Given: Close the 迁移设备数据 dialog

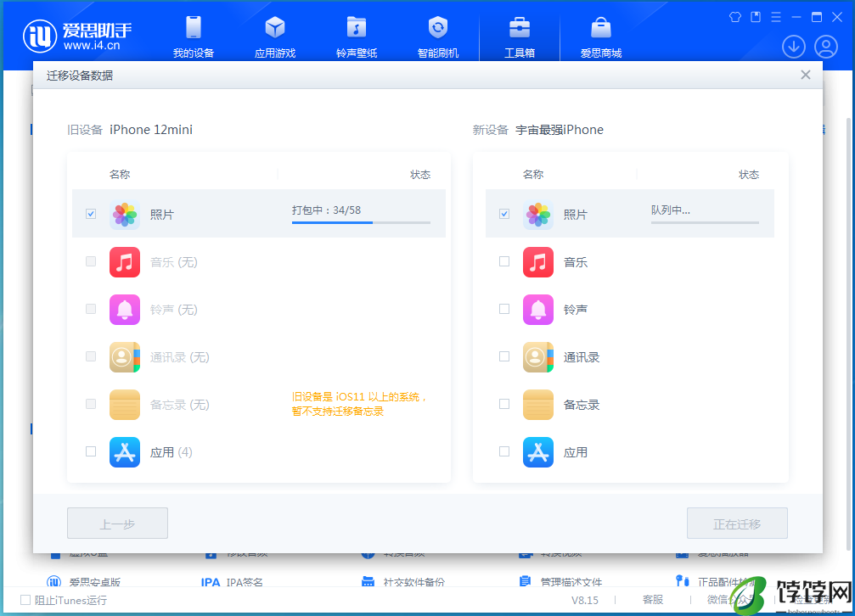Looking at the screenshot, I should tap(806, 75).
